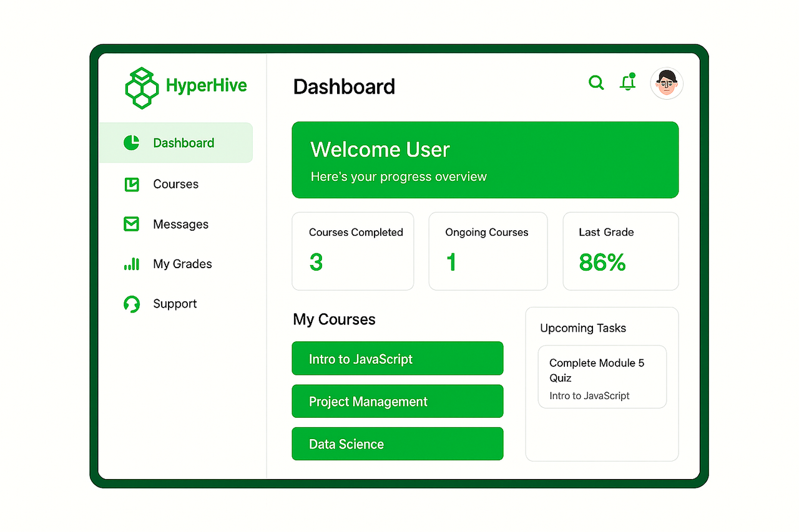Open the Intro to JavaScript course
The width and height of the screenshot is (799, 532).
397,359
